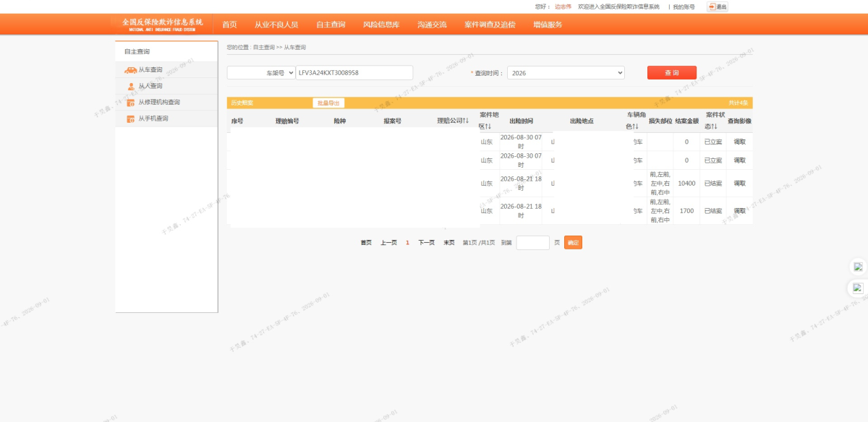
Task: Click the upper floating side icon
Action: coord(858,266)
